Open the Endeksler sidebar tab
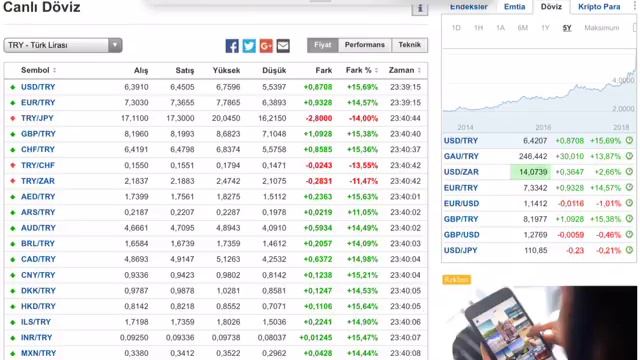The image size is (640, 360). click(469, 7)
